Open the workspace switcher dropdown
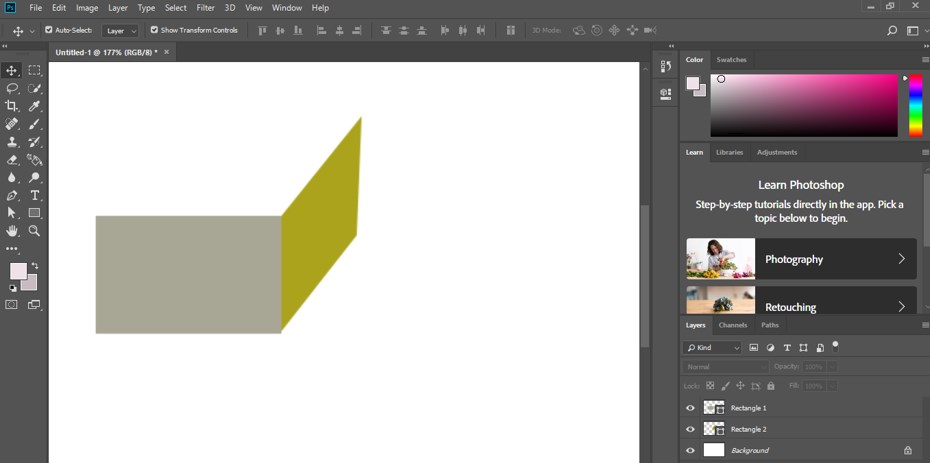Viewport: 930px width, 463px height. pos(915,31)
